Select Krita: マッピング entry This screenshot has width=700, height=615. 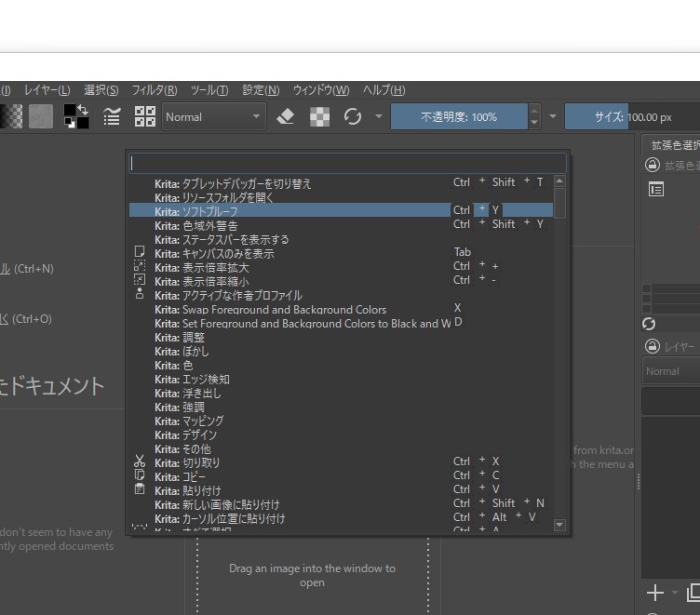[341, 421]
